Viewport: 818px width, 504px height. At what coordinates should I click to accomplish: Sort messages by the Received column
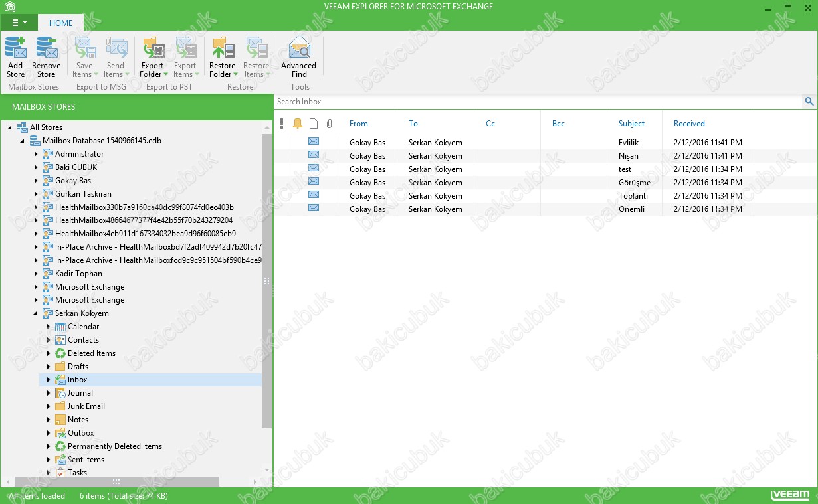point(689,124)
